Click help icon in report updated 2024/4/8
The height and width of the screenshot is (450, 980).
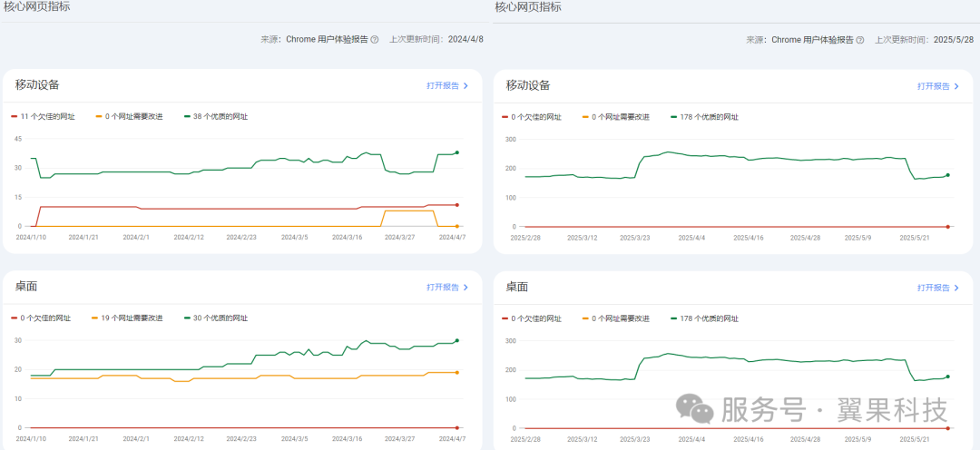point(375,40)
